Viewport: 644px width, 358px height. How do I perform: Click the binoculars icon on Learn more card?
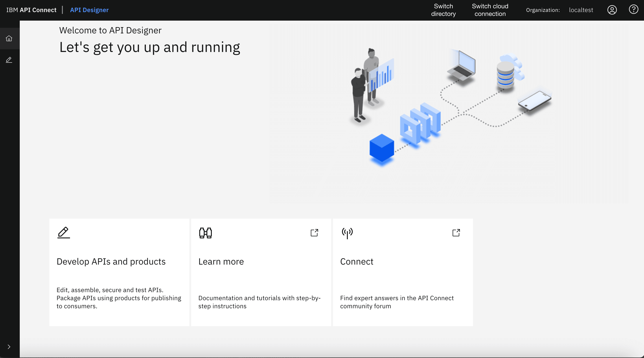[x=205, y=233]
